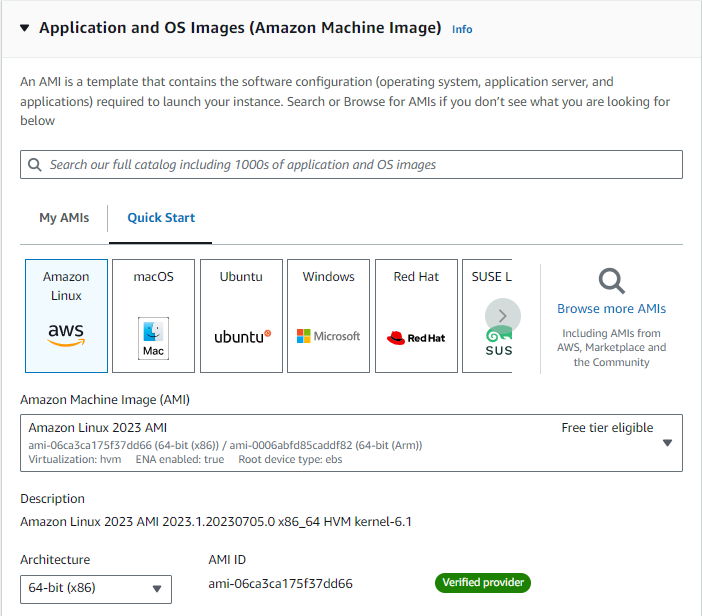Image resolution: width=702 pixels, height=616 pixels.
Task: Show next OS tiles with chevron arrow
Action: point(503,316)
